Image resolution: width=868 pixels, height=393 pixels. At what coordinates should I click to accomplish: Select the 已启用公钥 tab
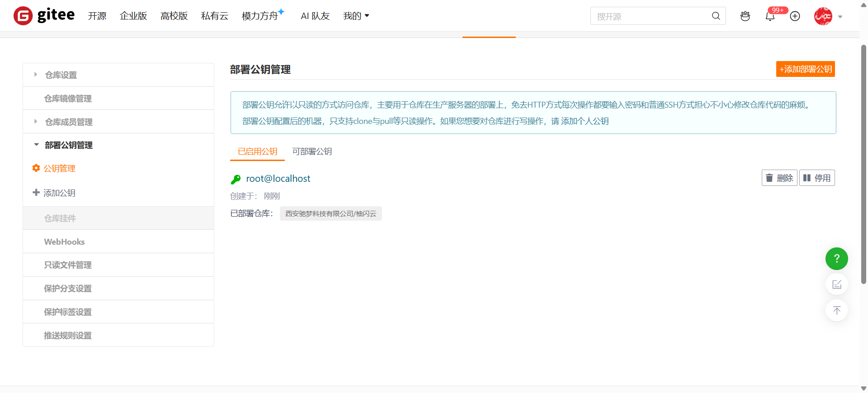[257, 152]
